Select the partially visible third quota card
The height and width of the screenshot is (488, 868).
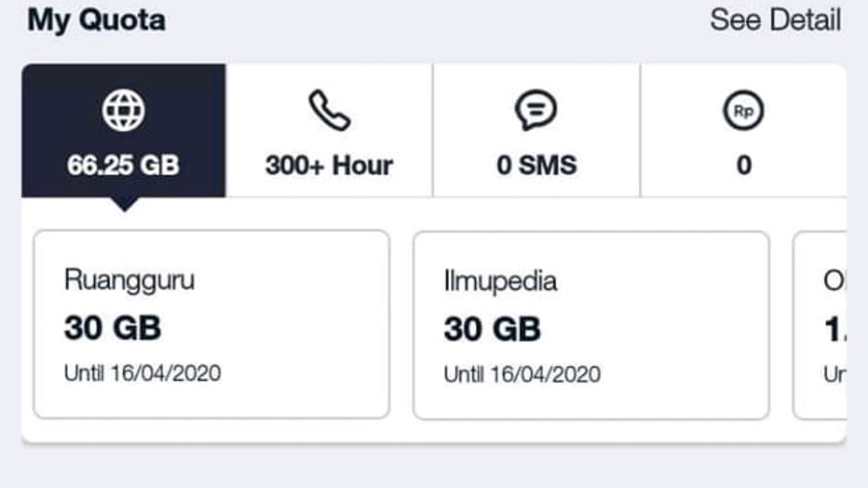tap(821, 324)
